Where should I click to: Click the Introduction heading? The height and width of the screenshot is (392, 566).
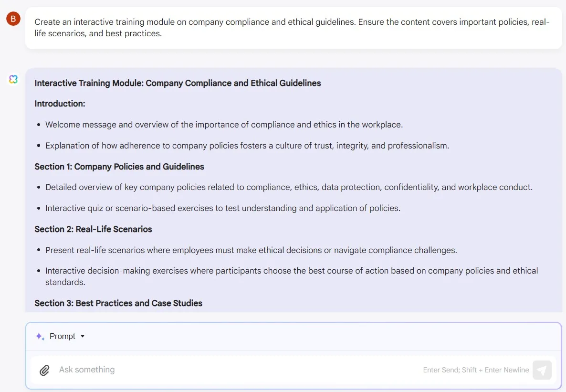[60, 104]
